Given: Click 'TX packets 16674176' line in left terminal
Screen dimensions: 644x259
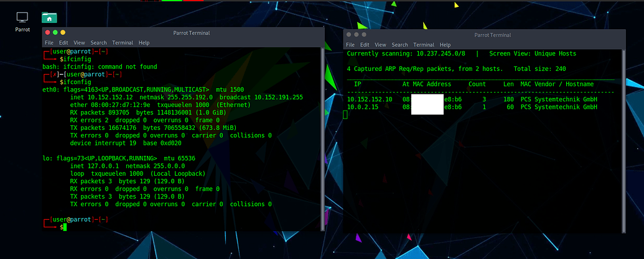Looking at the screenshot, I should pos(154,128).
